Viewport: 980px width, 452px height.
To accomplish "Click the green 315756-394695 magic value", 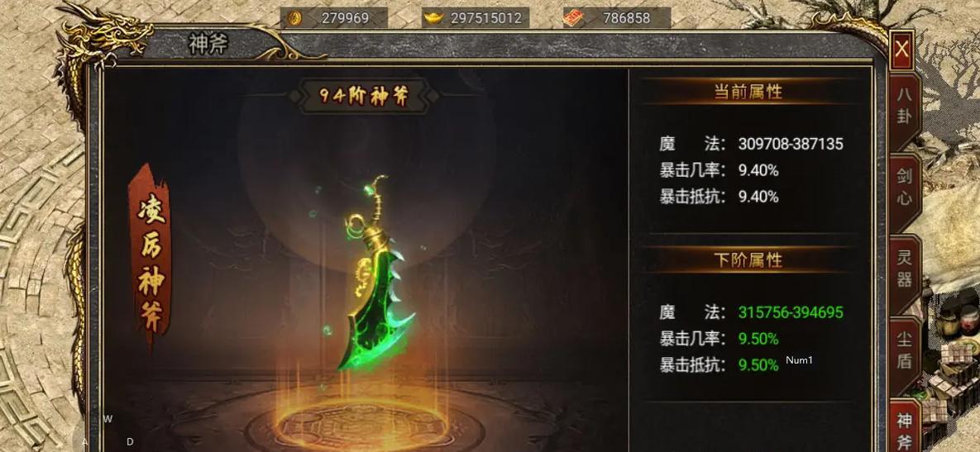I will [x=791, y=312].
